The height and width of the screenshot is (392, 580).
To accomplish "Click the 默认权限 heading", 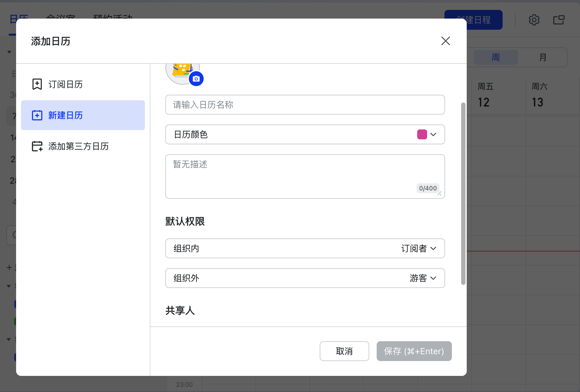I will click(185, 221).
